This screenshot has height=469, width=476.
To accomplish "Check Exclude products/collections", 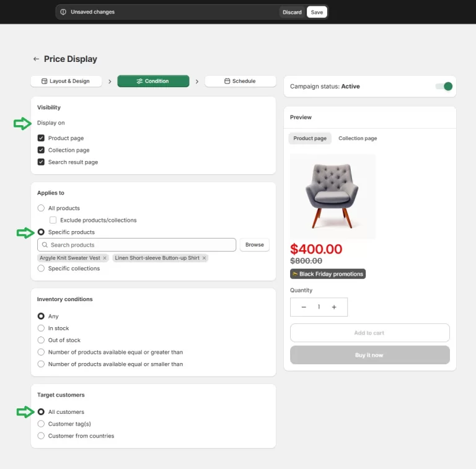I will [x=53, y=220].
